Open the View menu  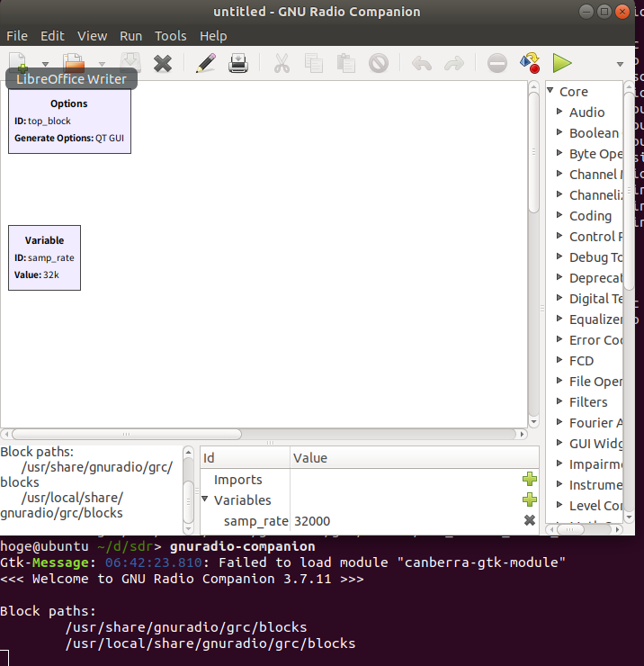point(92,36)
